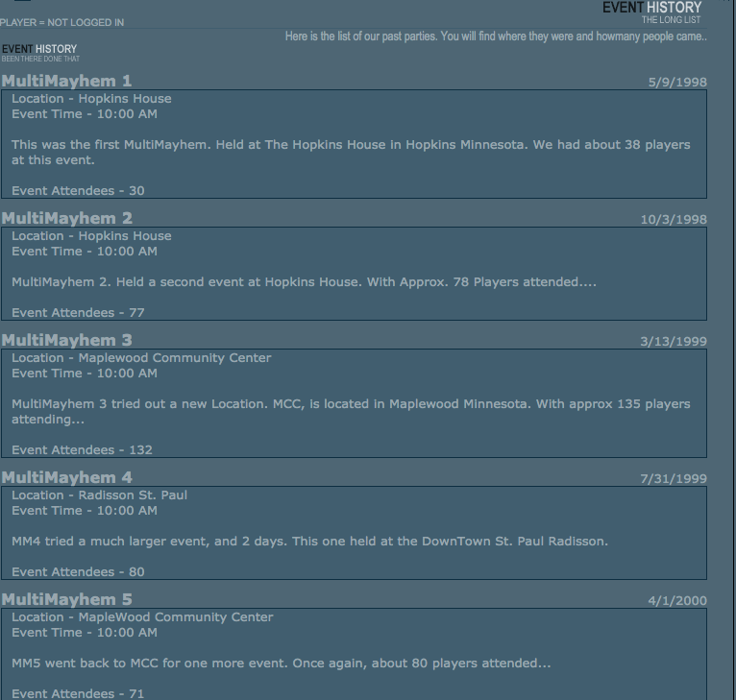The image size is (736, 700).
Task: Click the PLAYER = NOT LOGGED IN status
Action: [61, 22]
